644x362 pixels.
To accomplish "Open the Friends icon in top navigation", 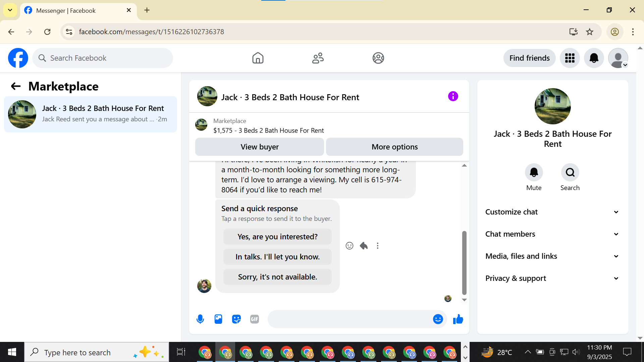I will point(318,58).
